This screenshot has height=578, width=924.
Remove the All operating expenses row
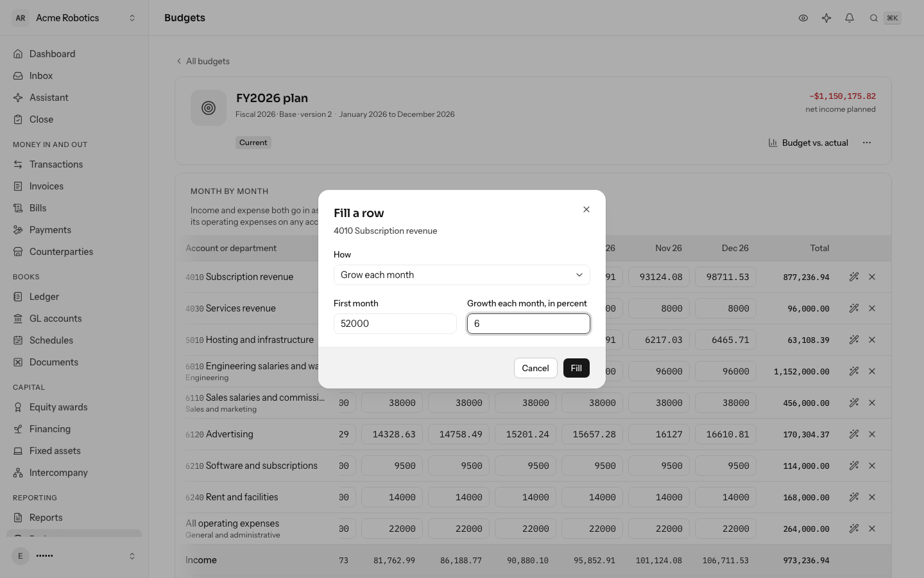(872, 529)
